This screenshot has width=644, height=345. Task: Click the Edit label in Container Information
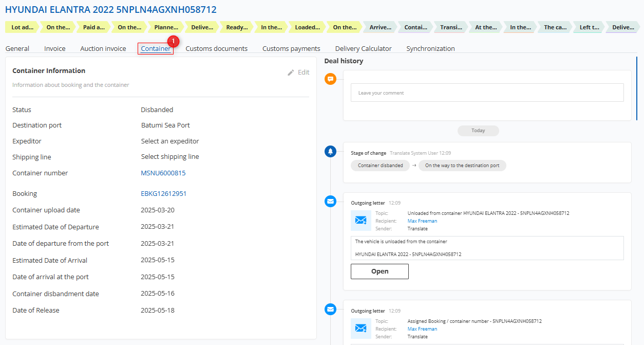304,72
